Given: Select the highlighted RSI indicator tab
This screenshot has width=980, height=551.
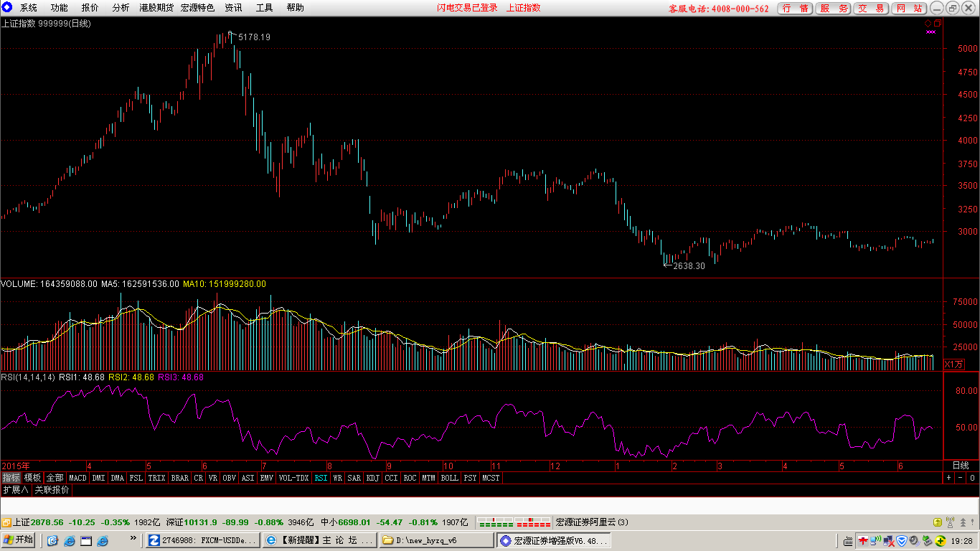Looking at the screenshot, I should coord(321,478).
